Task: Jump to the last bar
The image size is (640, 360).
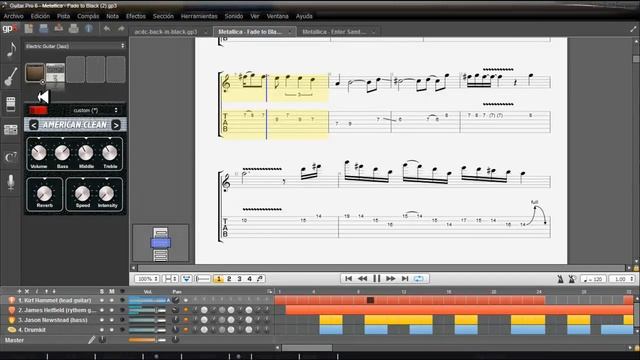Action: pos(404,278)
